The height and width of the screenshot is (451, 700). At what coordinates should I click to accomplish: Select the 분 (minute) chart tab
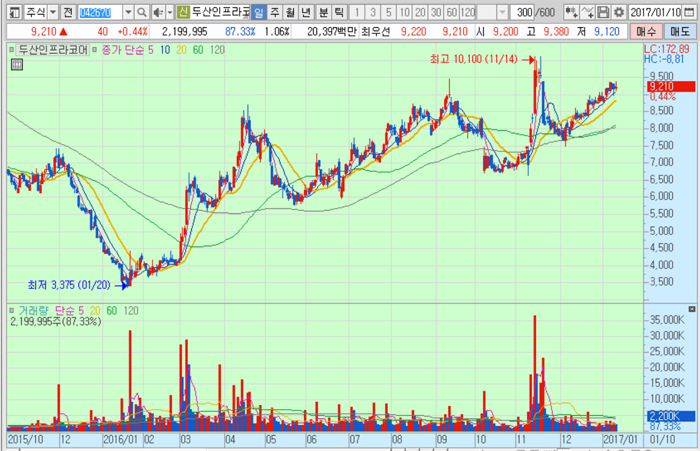point(322,12)
